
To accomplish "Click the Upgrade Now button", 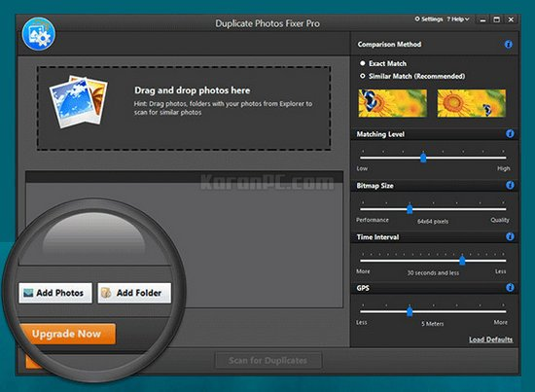I will click(x=67, y=334).
